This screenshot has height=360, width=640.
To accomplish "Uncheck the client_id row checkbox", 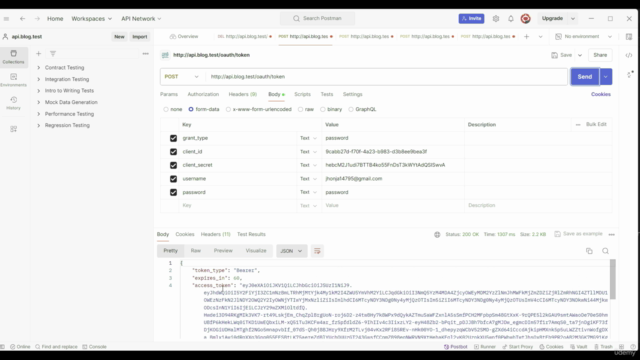I will pos(173,152).
